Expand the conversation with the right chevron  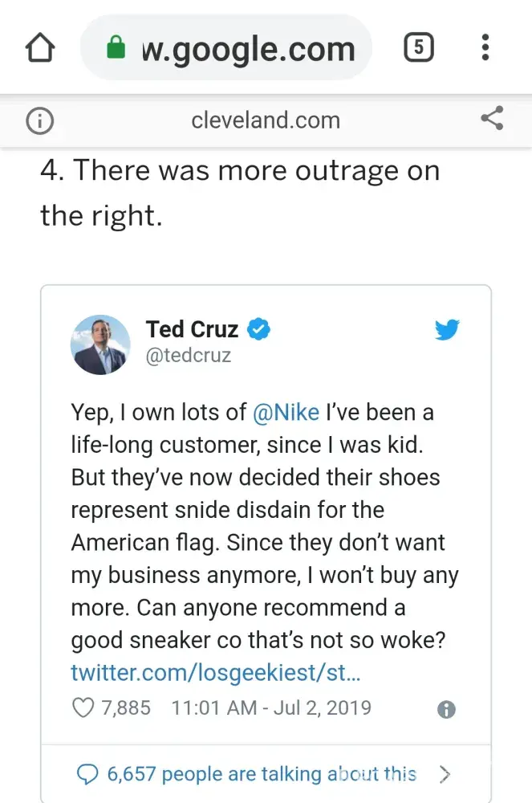(445, 774)
